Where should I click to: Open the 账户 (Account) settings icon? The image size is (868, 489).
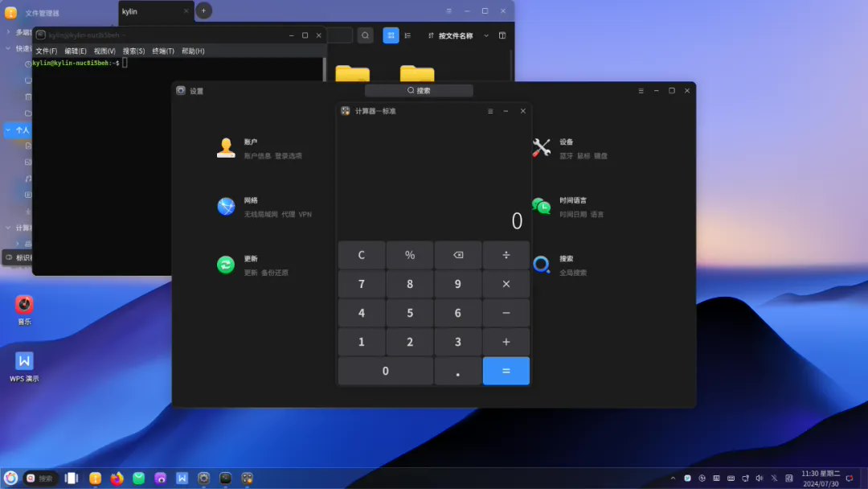tap(226, 148)
